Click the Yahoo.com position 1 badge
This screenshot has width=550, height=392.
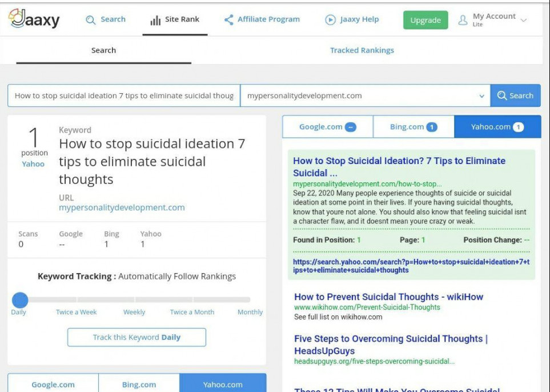click(519, 127)
